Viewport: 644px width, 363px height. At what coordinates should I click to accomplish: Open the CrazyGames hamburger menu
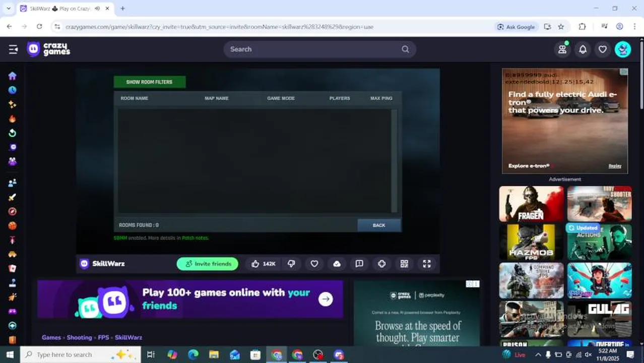point(13,49)
